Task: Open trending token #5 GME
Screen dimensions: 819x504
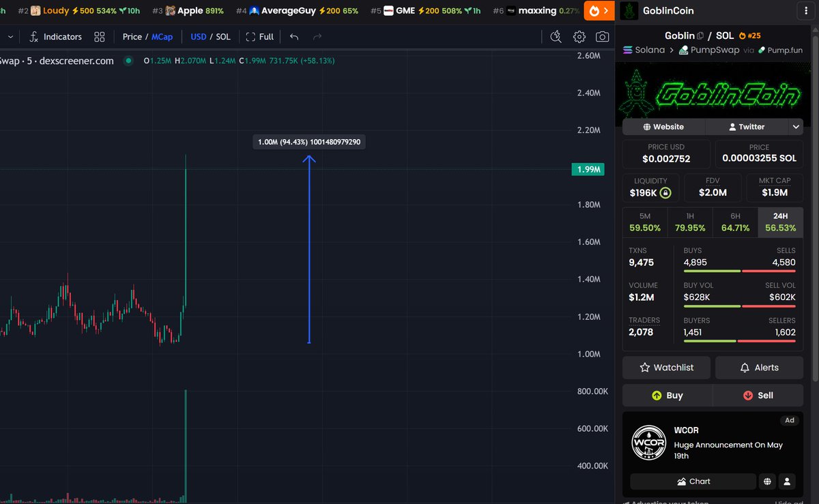Action: pos(426,11)
